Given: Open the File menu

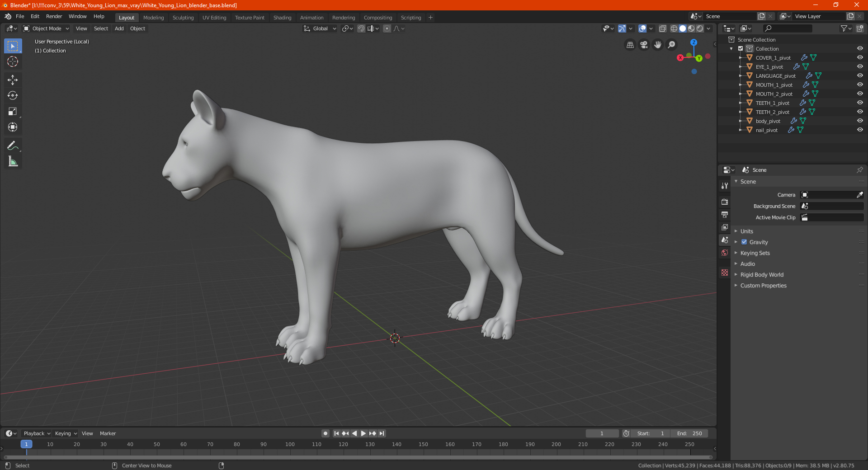Looking at the screenshot, I should coord(20,16).
